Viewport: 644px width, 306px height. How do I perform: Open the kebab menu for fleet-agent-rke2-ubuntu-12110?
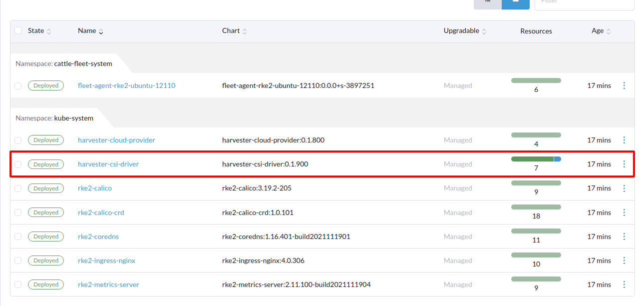624,85
